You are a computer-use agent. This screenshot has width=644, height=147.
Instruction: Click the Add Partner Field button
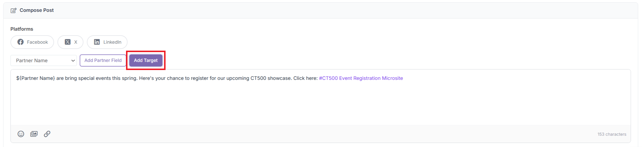103,60
